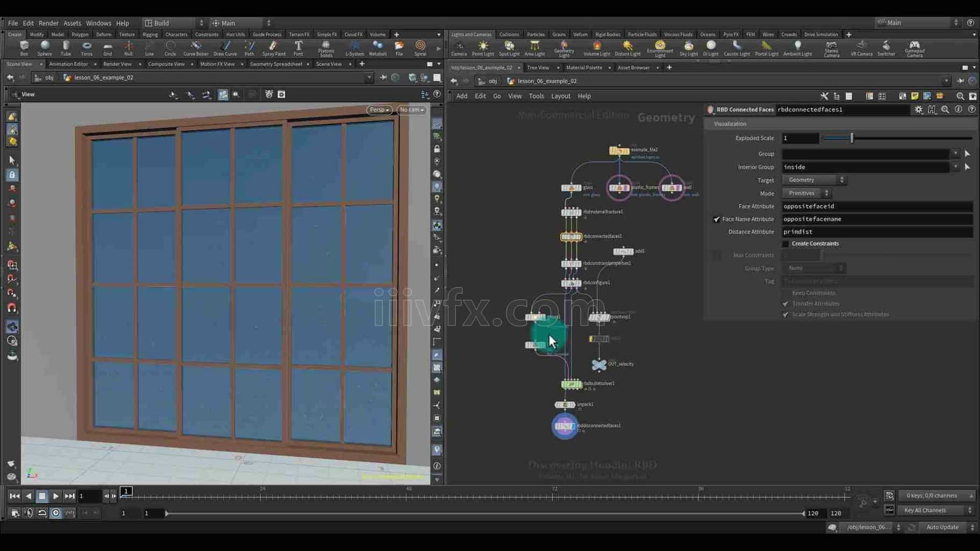
Task: Select the Grid shelf tool
Action: (107, 48)
